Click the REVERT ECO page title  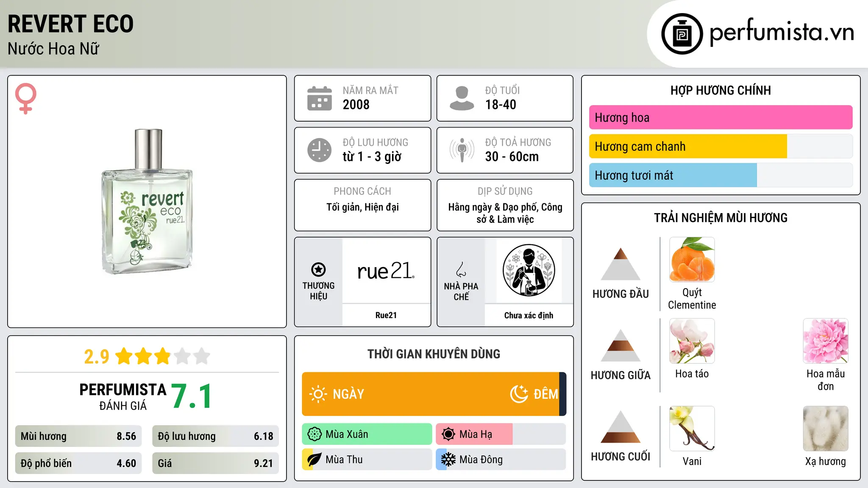click(70, 24)
